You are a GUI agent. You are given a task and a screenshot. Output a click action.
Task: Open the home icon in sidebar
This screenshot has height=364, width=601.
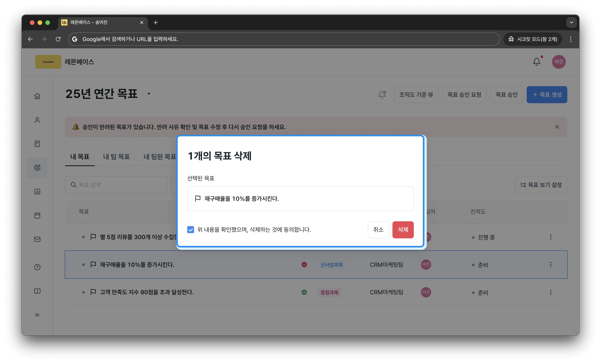coord(37,96)
